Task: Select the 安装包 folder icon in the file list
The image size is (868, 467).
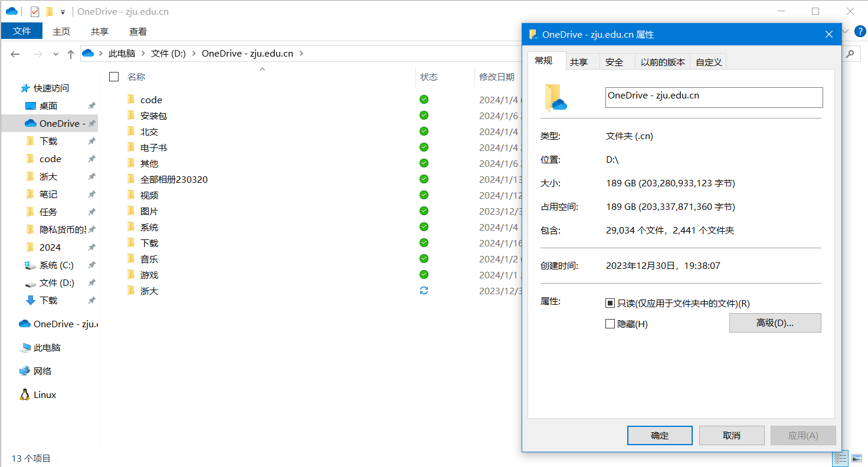Action: (131, 116)
